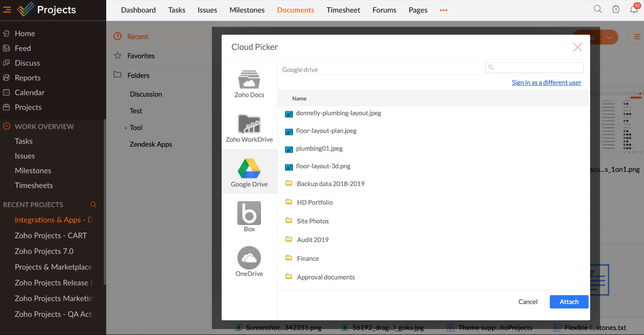Image resolution: width=644 pixels, height=335 pixels.
Task: Open the search magnifier in top bar
Action: tap(598, 9)
